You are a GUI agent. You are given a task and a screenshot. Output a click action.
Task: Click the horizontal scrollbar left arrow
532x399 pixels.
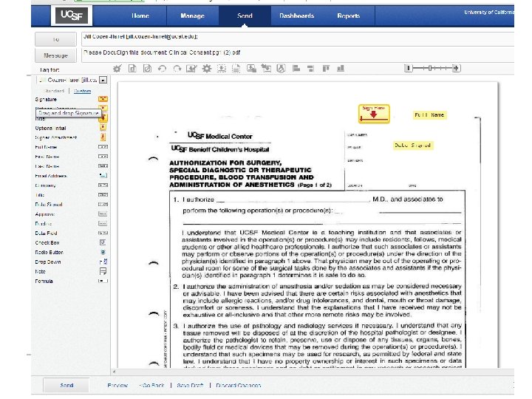click(x=114, y=372)
